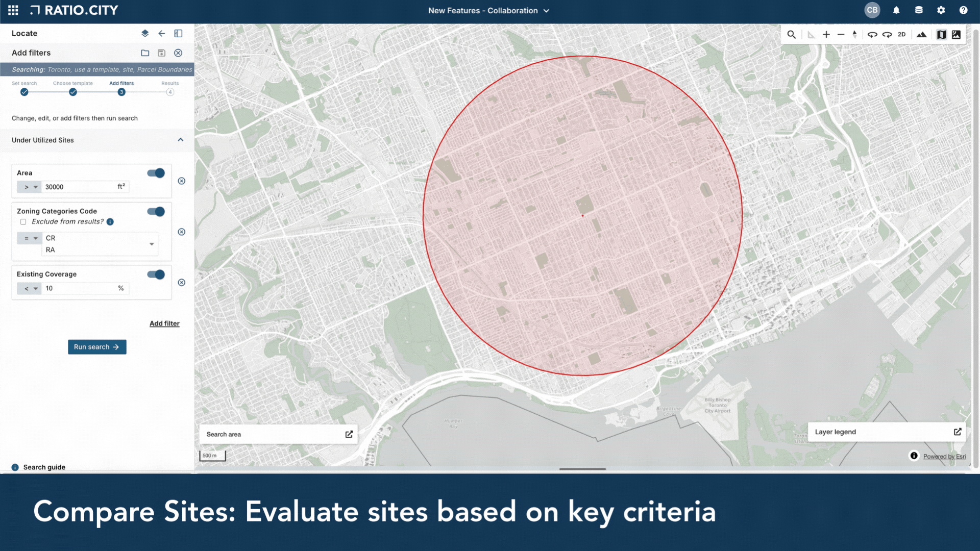Switch to satellite imagery basemap icon
This screenshot has height=551, width=980.
click(956, 35)
